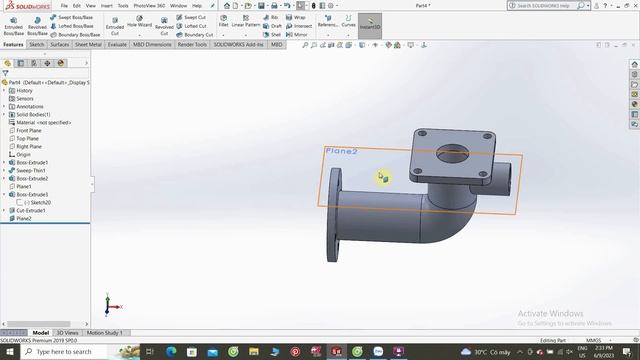Switch to the Sketch tab

click(x=37, y=44)
